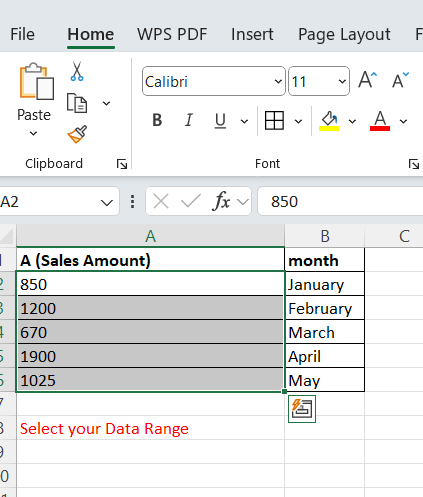
Task: Click the red Select your Data Range text
Action: coord(104,429)
